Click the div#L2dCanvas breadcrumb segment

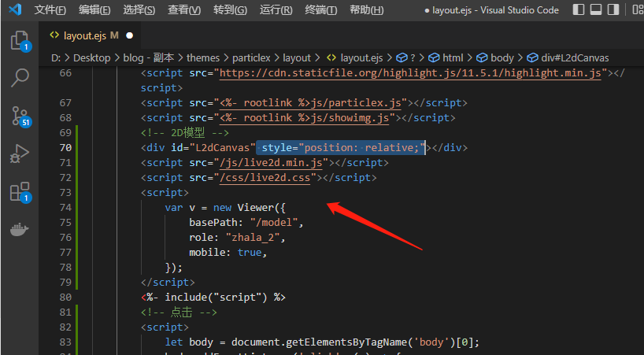568,58
